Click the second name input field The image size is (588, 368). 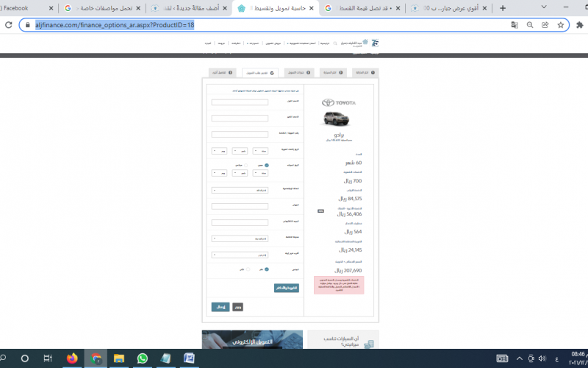point(240,118)
